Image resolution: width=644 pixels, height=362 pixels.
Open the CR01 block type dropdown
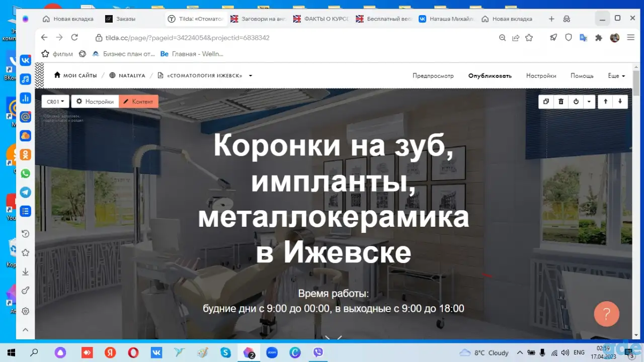[55, 102]
